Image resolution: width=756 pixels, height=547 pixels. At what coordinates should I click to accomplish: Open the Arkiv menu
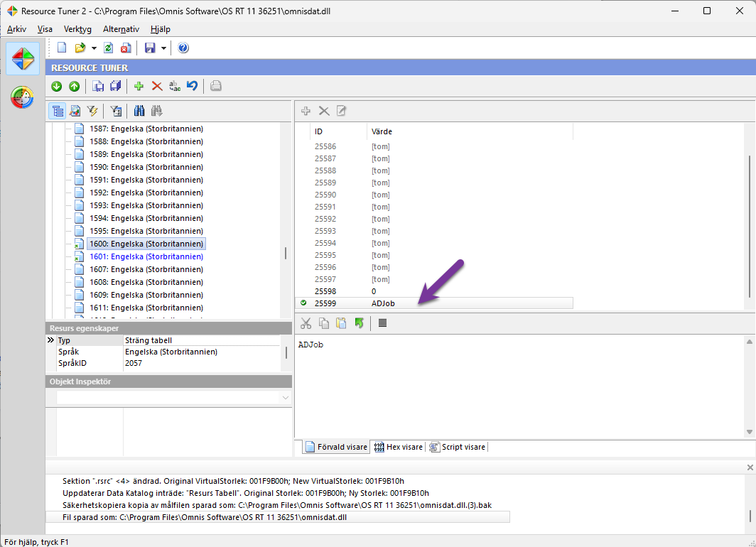[16, 29]
